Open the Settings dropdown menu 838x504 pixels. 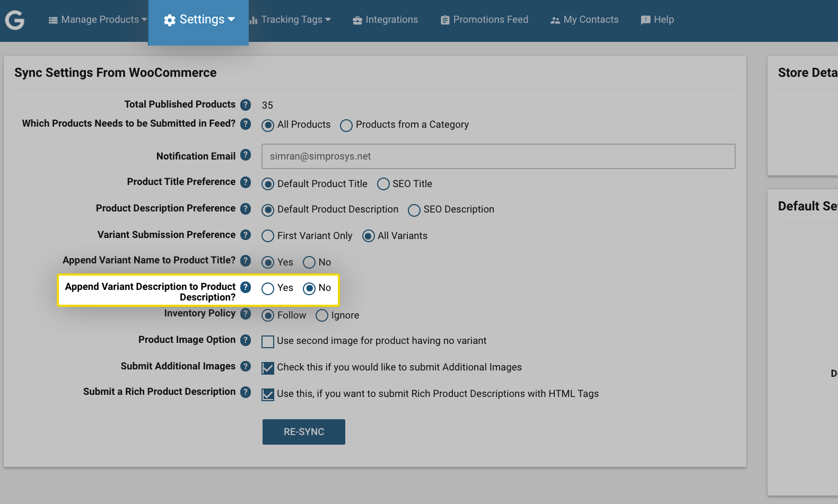(x=198, y=21)
